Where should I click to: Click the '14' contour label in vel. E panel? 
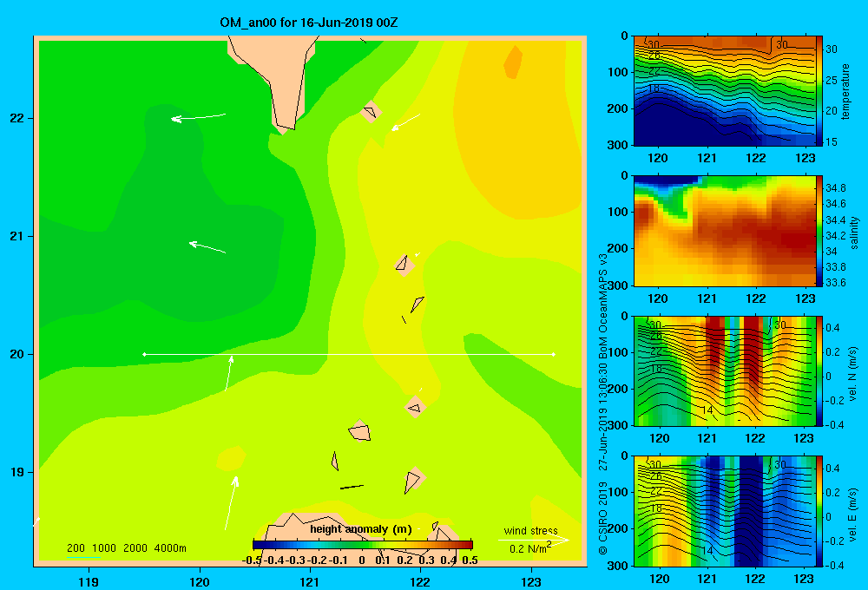[x=707, y=551]
